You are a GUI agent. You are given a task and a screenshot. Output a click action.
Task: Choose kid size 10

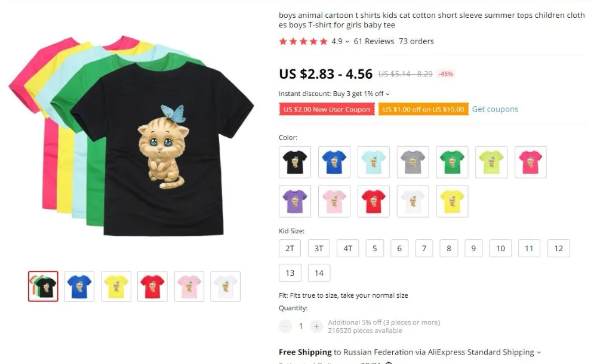coord(500,248)
